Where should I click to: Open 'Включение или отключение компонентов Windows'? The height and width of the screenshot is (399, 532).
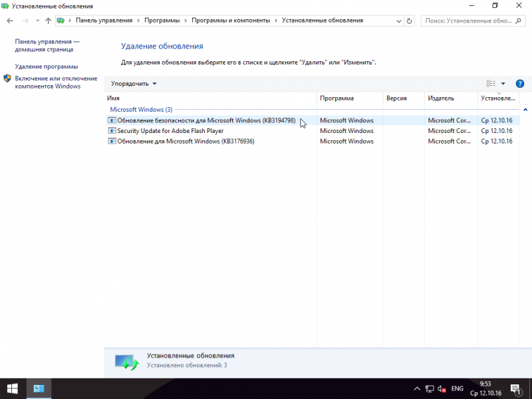56,82
